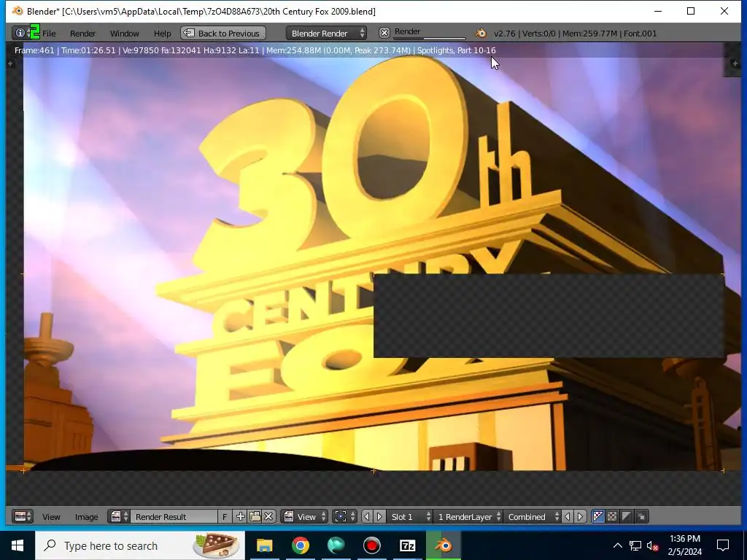Click the v2.76 scene statistics text
This screenshot has width=747, height=560.
575,34
